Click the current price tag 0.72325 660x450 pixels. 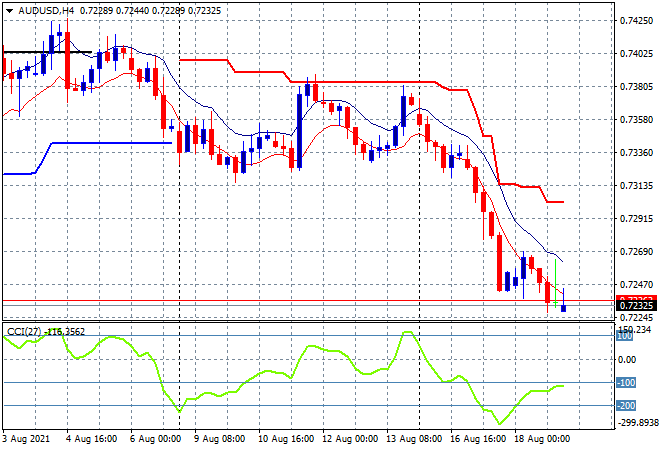click(637, 304)
